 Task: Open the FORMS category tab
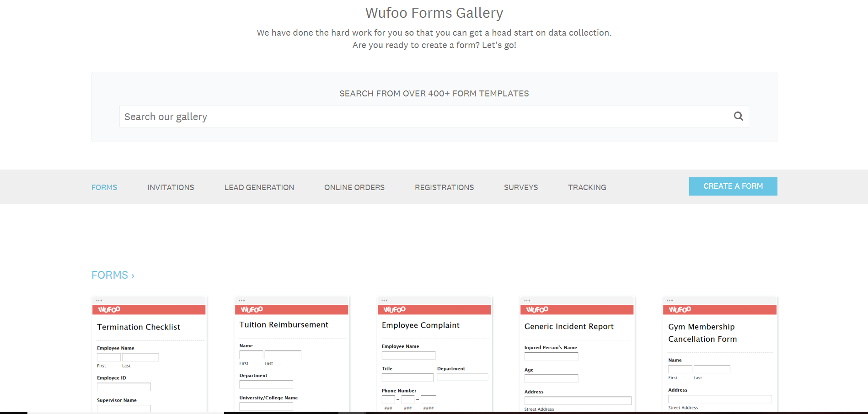click(x=104, y=187)
